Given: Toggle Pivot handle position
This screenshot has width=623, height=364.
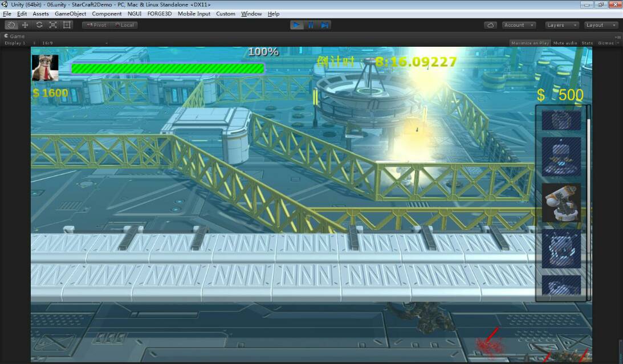Looking at the screenshot, I should [x=96, y=25].
